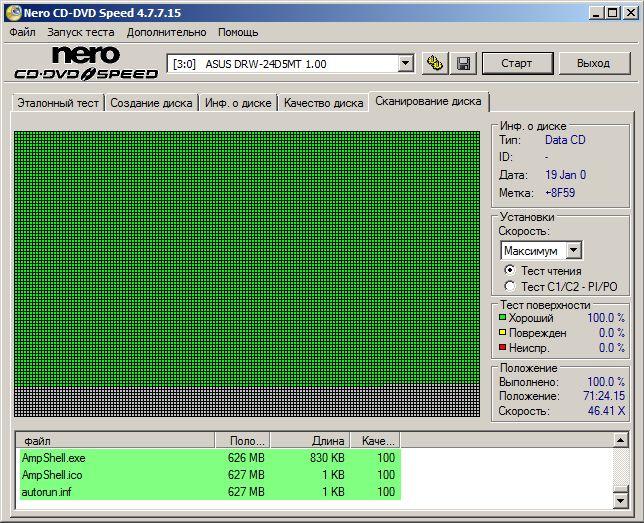Screen dimensions: 644x523
Task: Click the floppy disk save icon
Action: pyautogui.click(x=463, y=63)
